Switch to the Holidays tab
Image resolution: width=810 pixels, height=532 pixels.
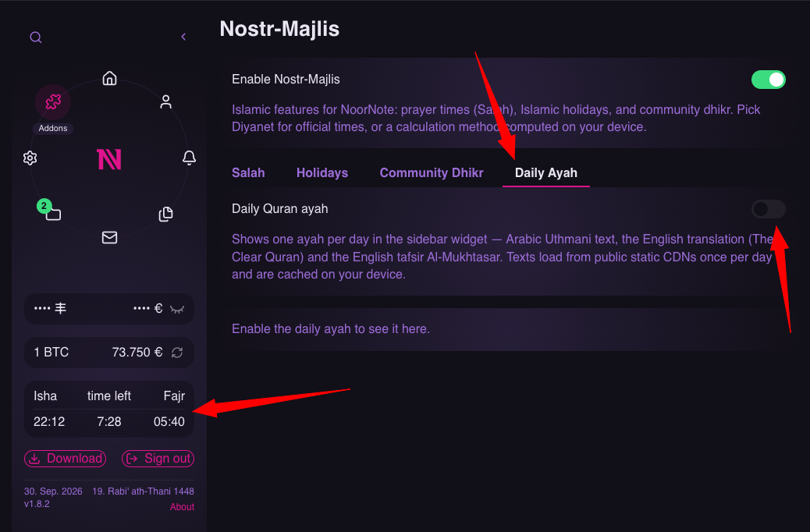(322, 173)
